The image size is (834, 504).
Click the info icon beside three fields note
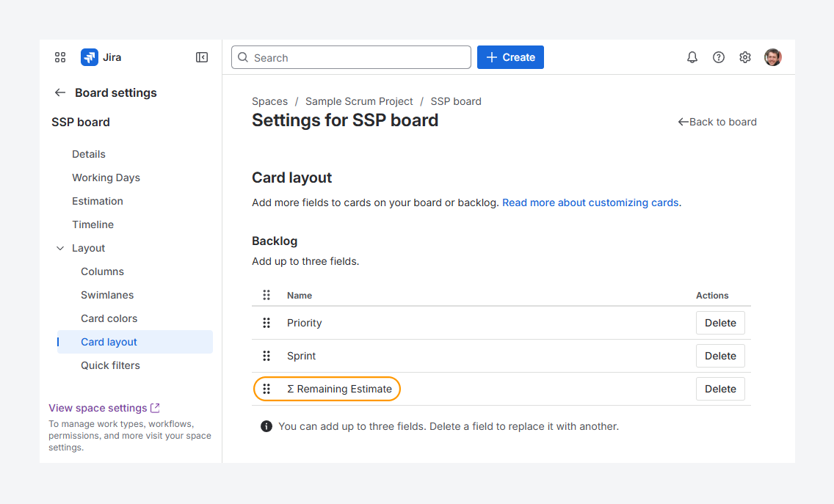pyautogui.click(x=266, y=426)
